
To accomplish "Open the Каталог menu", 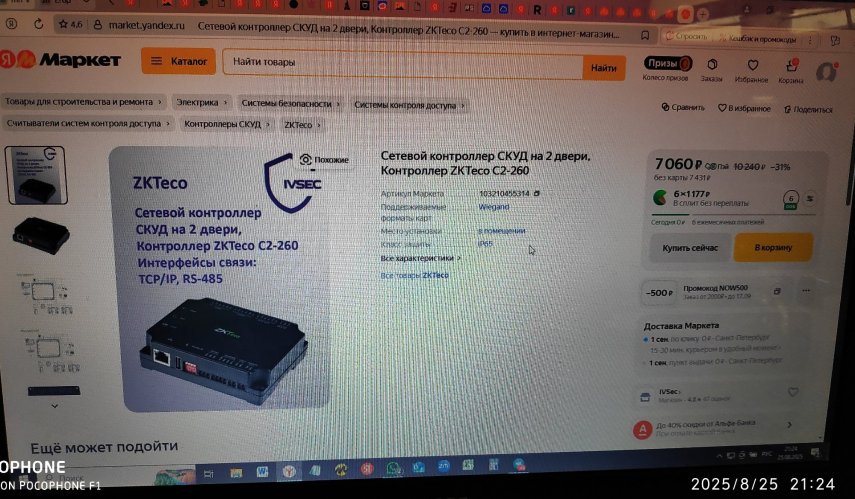I will pyautogui.click(x=178, y=61).
